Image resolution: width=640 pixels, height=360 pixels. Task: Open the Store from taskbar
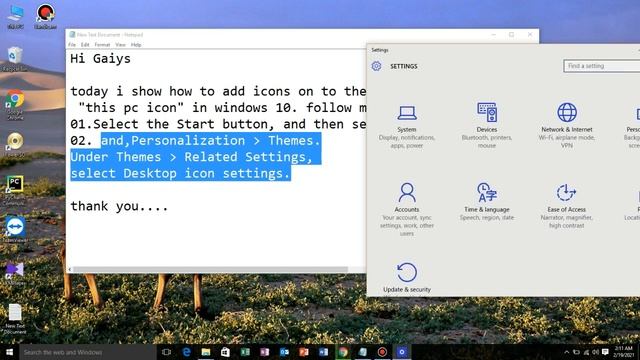point(225,352)
